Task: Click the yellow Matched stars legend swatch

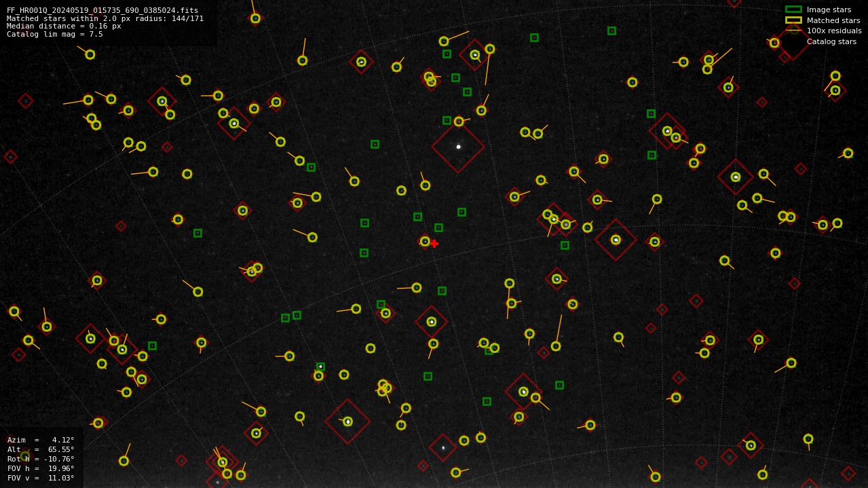Action: point(793,20)
